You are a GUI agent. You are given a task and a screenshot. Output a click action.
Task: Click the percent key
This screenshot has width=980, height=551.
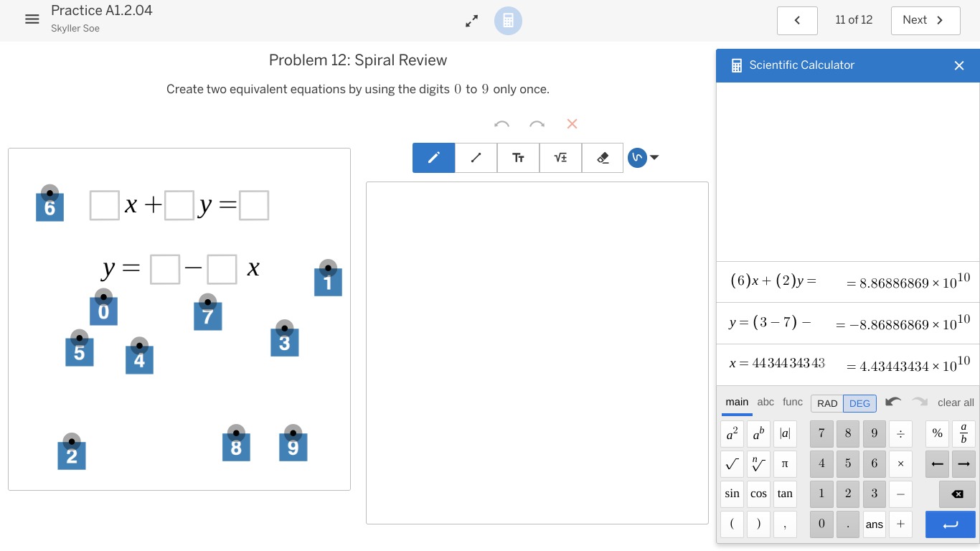pos(937,433)
